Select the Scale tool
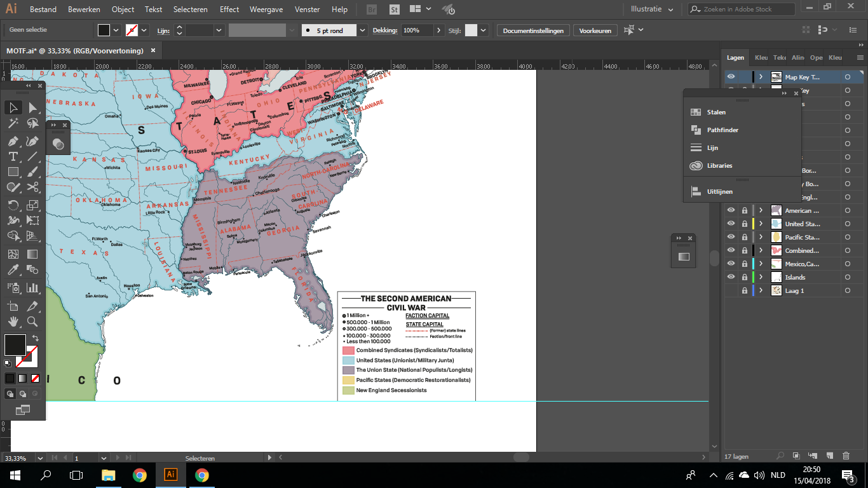The height and width of the screenshot is (488, 868). click(33, 205)
